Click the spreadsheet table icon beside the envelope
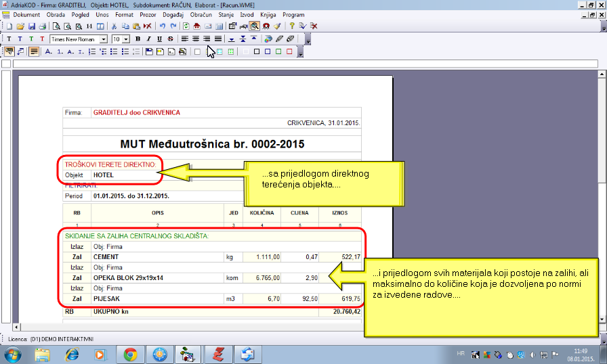607x364 pixels. (219, 26)
